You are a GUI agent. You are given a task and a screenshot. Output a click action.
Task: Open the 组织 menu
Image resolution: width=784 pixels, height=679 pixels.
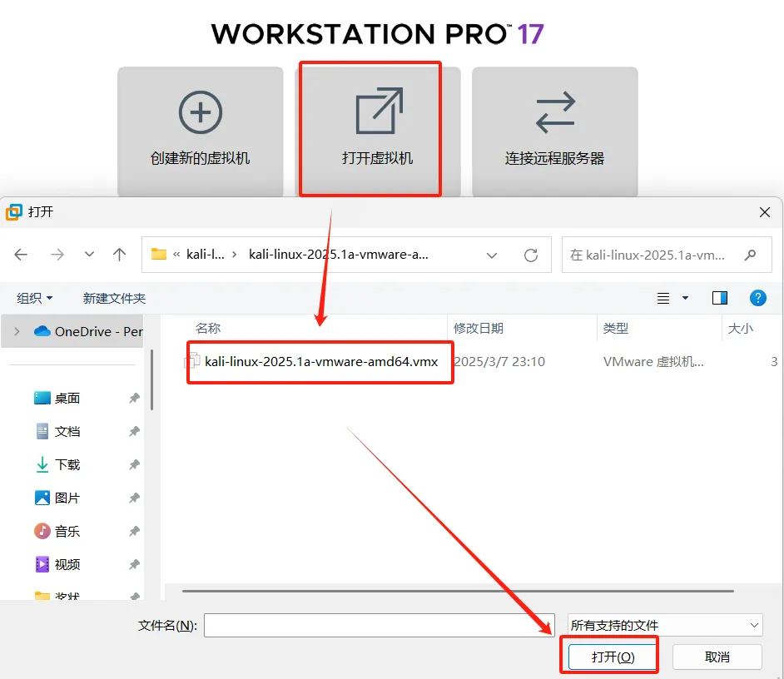[x=34, y=299]
